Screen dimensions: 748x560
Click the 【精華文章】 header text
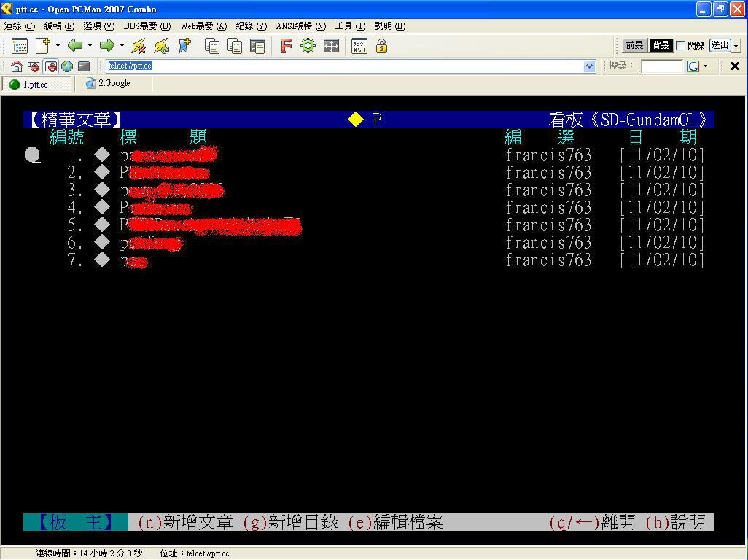click(75, 120)
